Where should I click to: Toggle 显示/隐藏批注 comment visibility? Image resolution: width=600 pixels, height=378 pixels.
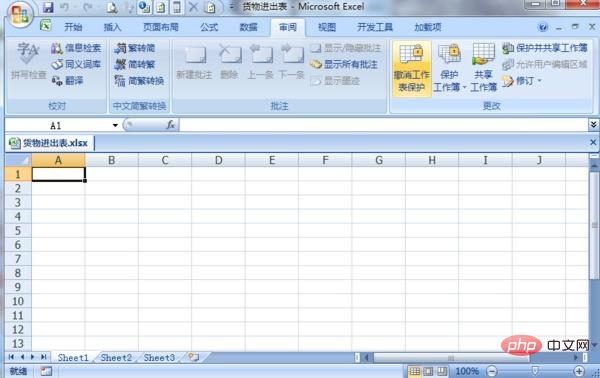[x=346, y=48]
